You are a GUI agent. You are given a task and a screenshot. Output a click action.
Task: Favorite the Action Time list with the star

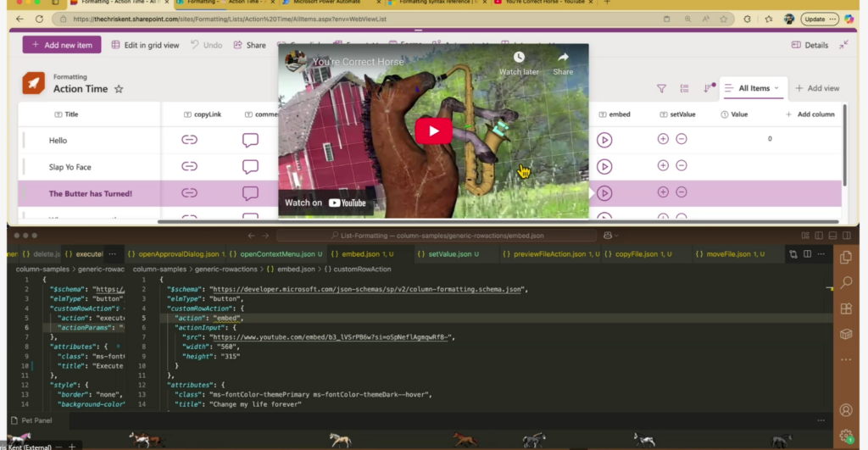coord(119,89)
